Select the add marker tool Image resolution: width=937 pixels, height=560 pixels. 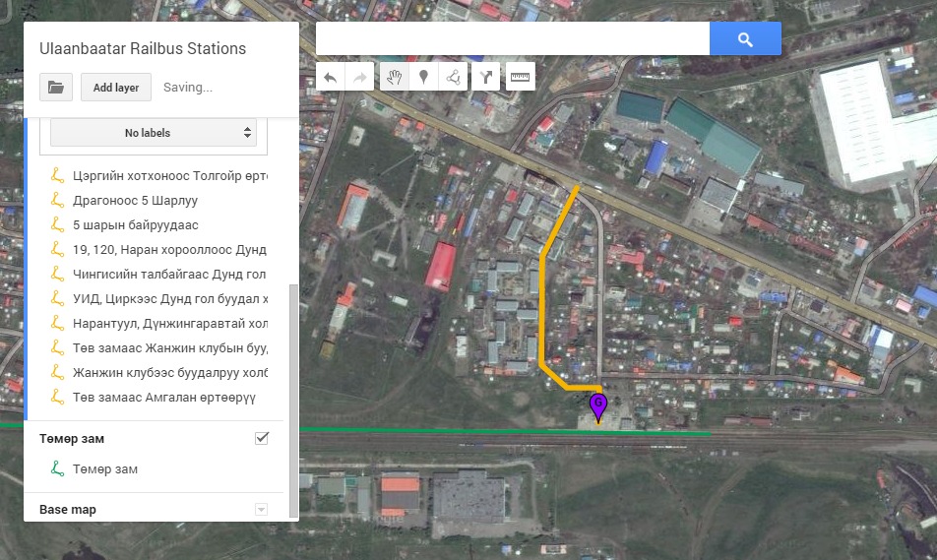pyautogui.click(x=423, y=77)
